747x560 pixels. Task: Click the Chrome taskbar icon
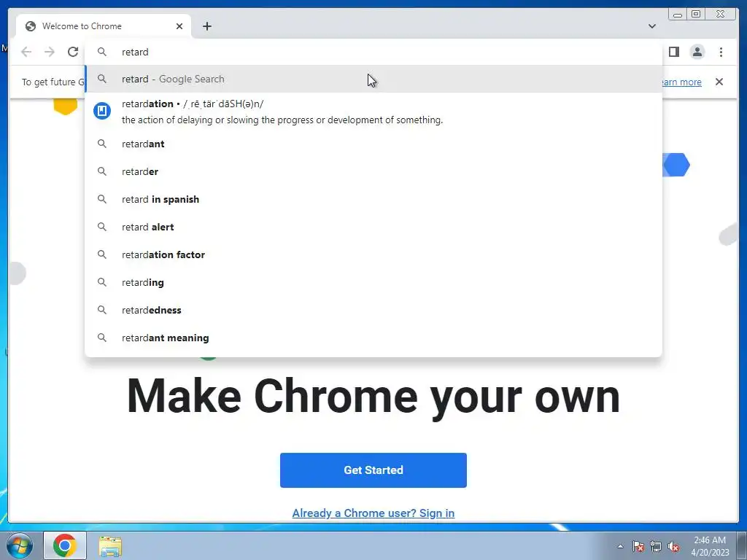pos(65,545)
